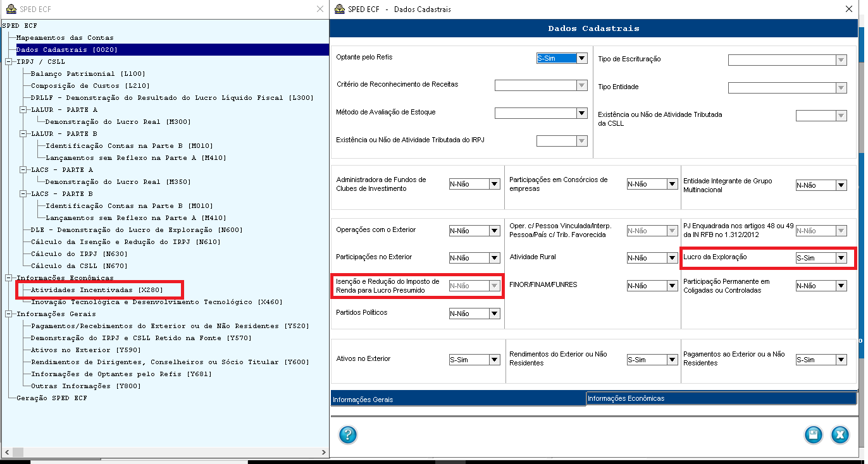Screen dimensions: 868x464
Task: Click SPED ECF icon in Dados Cadastrais title
Action: click(x=340, y=9)
